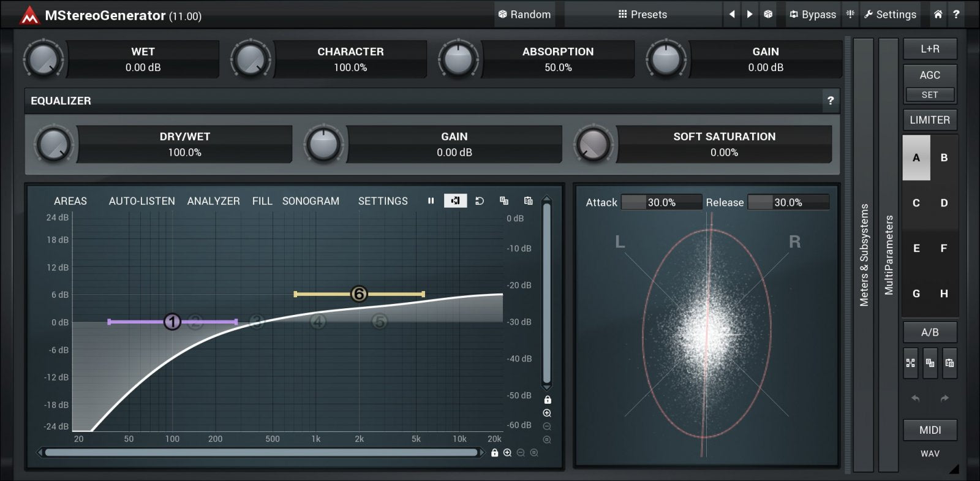Click the Home icon in title bar

coord(938,14)
